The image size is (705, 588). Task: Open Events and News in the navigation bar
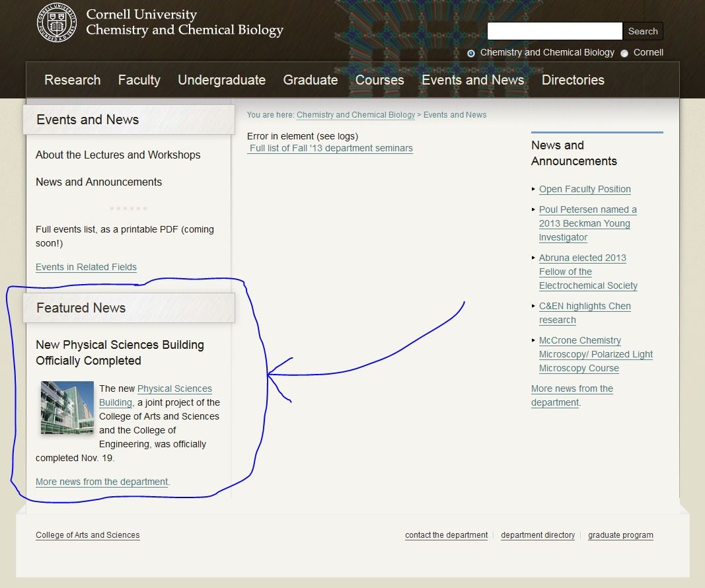pyautogui.click(x=472, y=80)
